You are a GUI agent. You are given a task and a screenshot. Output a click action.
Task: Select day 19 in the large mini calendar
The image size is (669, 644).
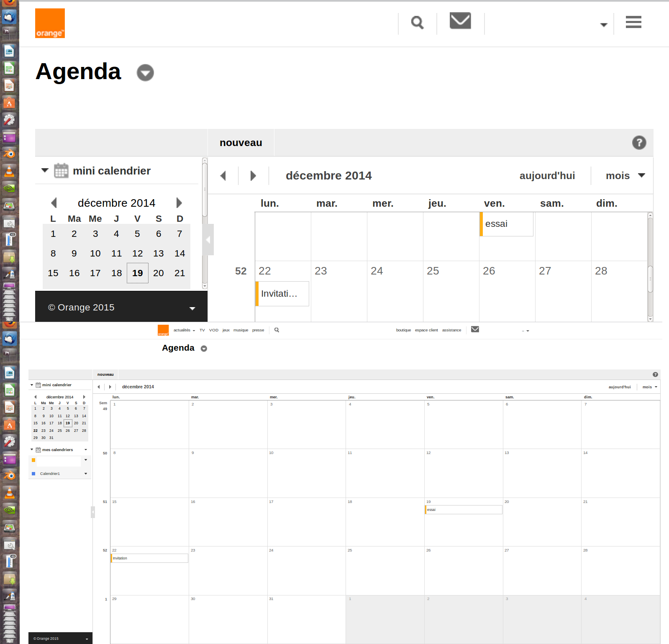click(x=138, y=273)
